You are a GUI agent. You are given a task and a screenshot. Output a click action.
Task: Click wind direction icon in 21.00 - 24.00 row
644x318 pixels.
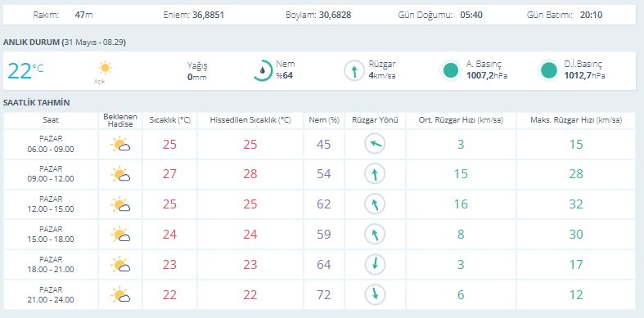[x=375, y=294]
